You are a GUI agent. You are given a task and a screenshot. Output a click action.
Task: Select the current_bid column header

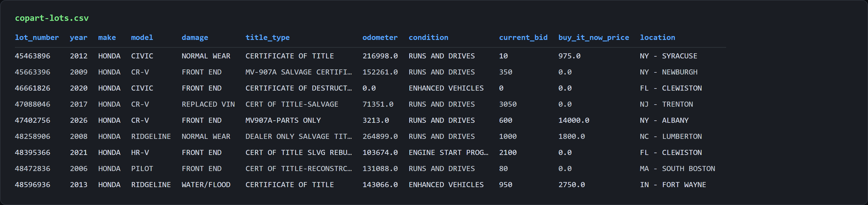click(523, 37)
